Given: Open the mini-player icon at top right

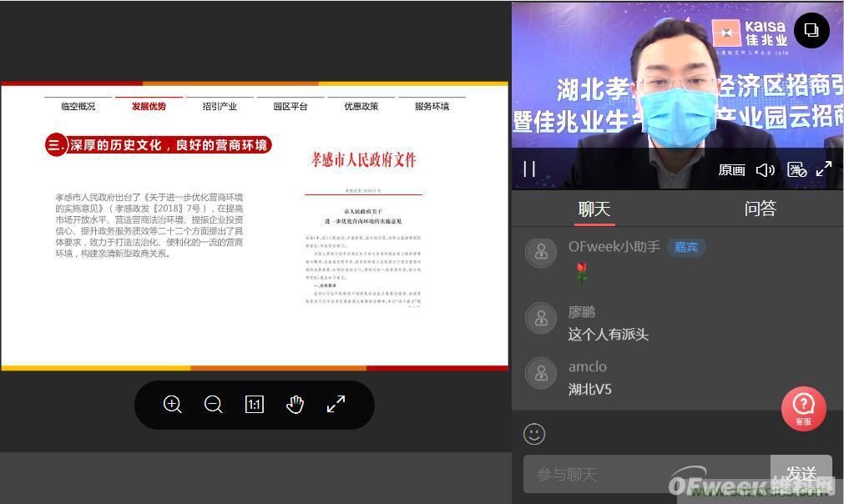Looking at the screenshot, I should tap(811, 31).
